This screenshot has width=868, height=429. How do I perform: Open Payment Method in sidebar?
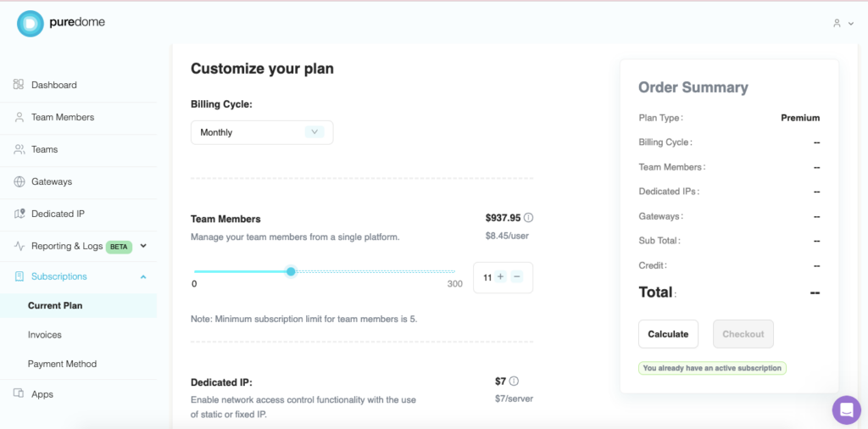coord(63,364)
